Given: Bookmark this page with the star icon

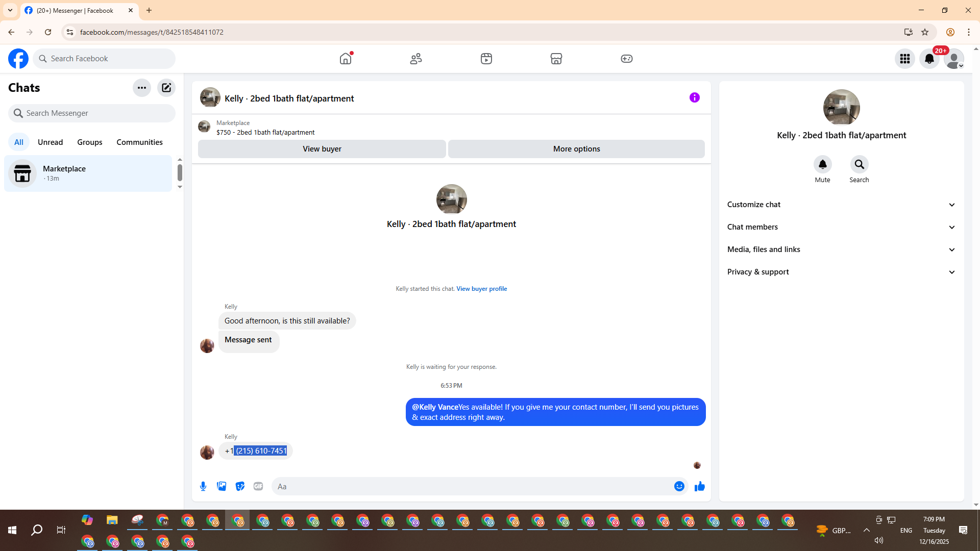Looking at the screenshot, I should pos(925,32).
